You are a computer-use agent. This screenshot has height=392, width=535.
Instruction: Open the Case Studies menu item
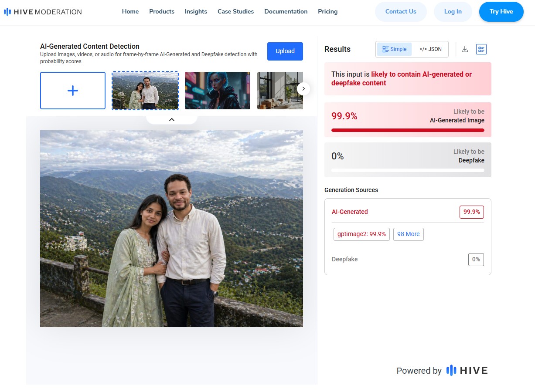tap(235, 12)
